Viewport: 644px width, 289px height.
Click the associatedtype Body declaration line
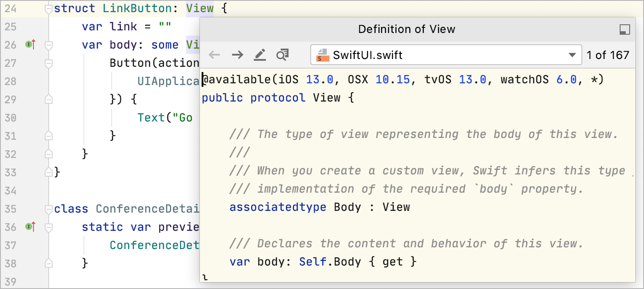pyautogui.click(x=319, y=207)
